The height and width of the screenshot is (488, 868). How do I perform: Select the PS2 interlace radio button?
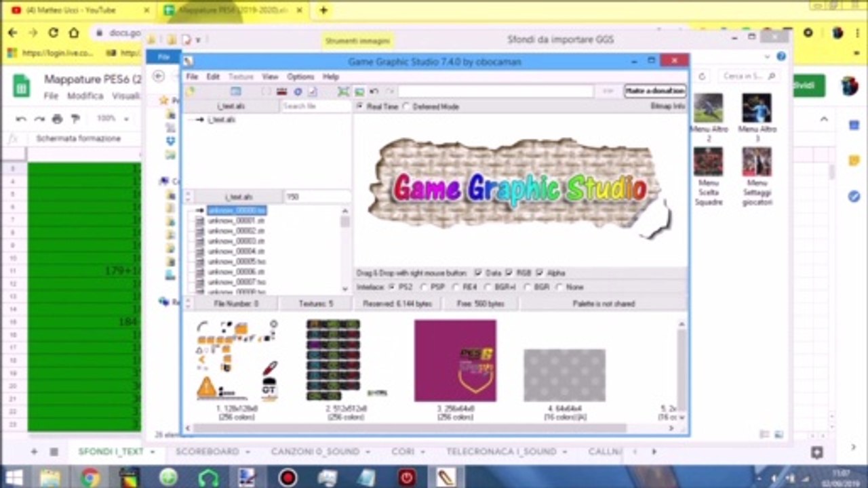(x=392, y=287)
